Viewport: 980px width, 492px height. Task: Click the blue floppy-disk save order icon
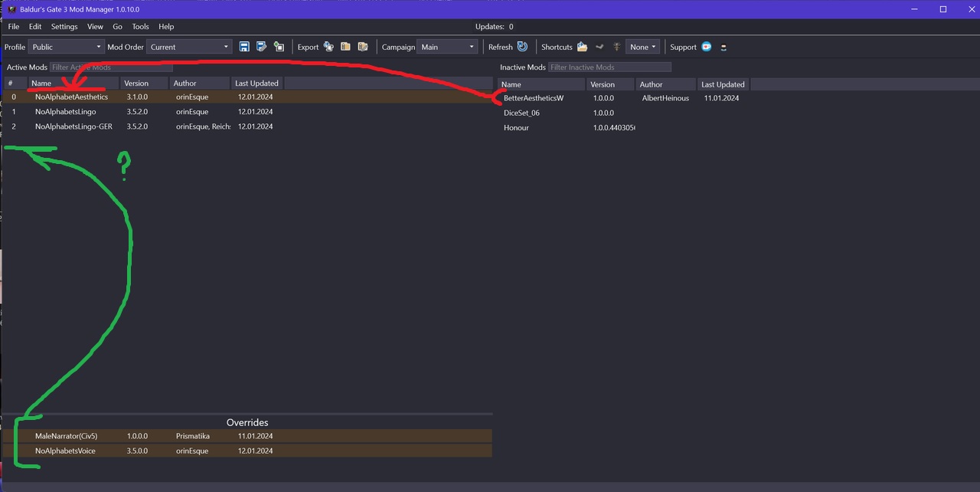pyautogui.click(x=244, y=47)
